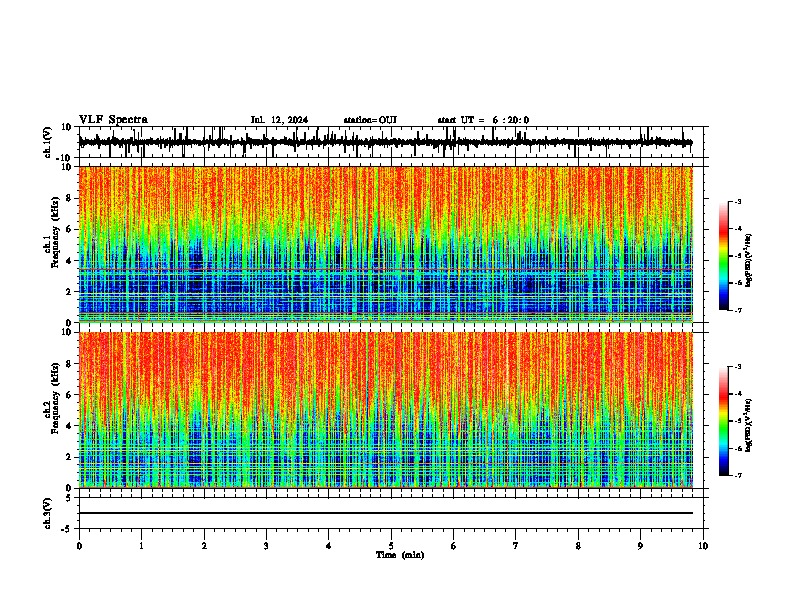
Task: Click the "-3" label on ch.2 colorbar
Action: click(737, 367)
